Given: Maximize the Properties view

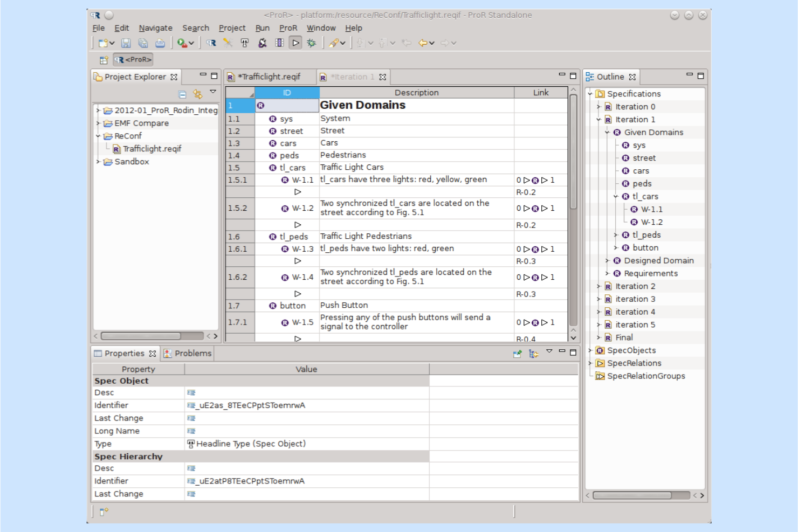Looking at the screenshot, I should pos(573,353).
